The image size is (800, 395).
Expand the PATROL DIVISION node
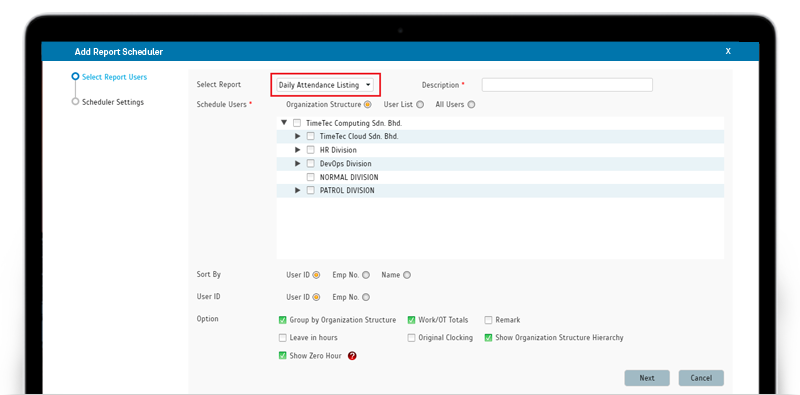[298, 190]
